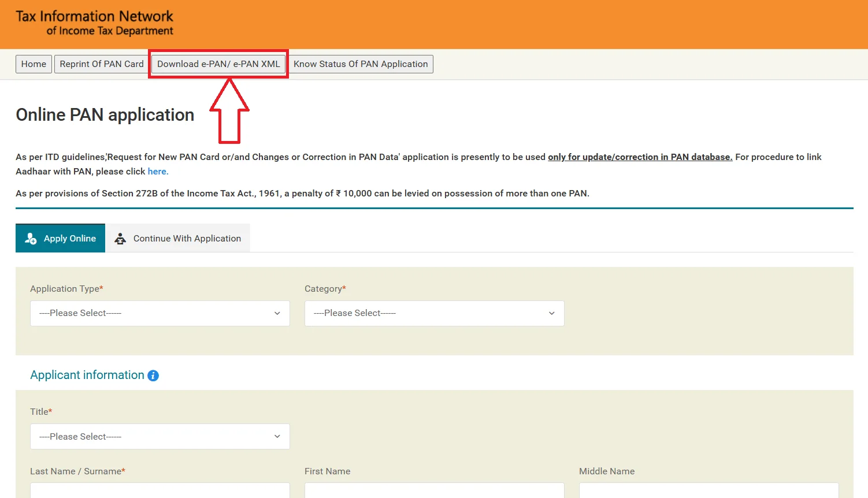Open Reprint Of PAN Card

[x=102, y=64]
